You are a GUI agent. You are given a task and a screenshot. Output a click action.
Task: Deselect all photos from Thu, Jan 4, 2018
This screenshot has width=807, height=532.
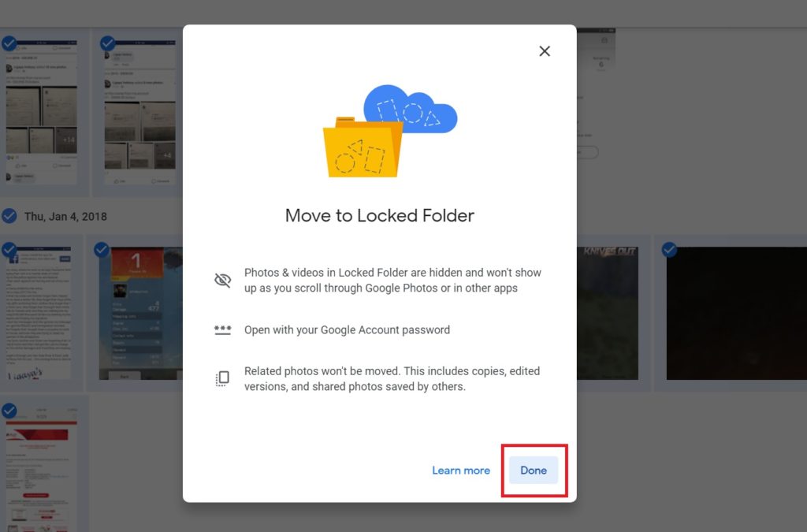click(9, 216)
